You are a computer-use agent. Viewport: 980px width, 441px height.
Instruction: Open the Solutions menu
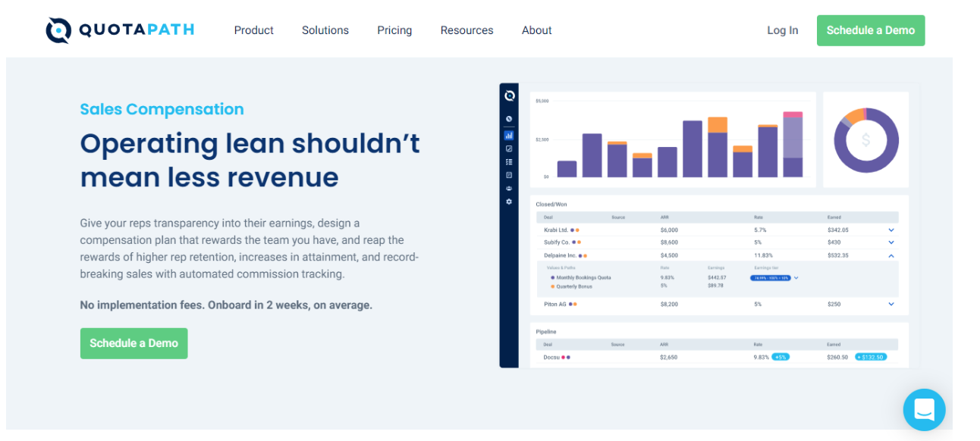pos(325,30)
